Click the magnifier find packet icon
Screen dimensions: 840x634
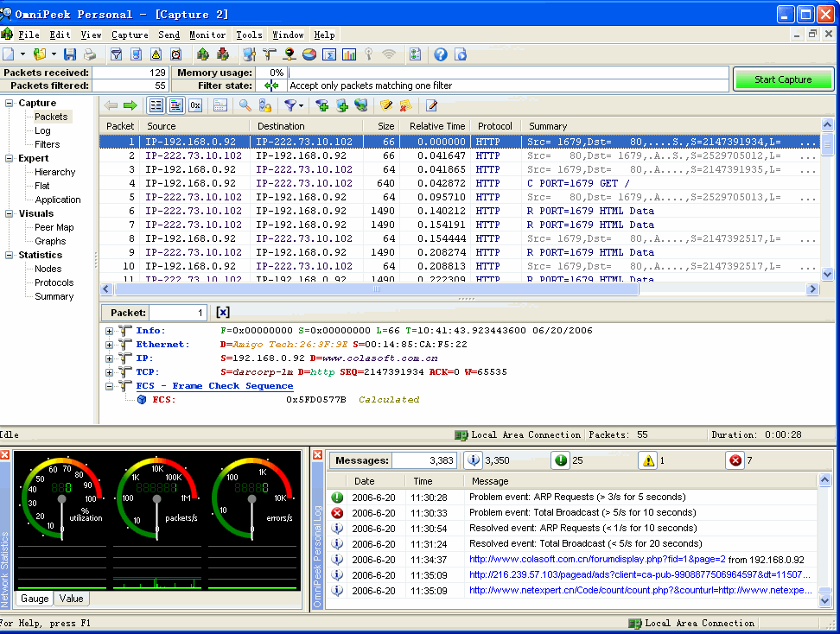tap(245, 105)
